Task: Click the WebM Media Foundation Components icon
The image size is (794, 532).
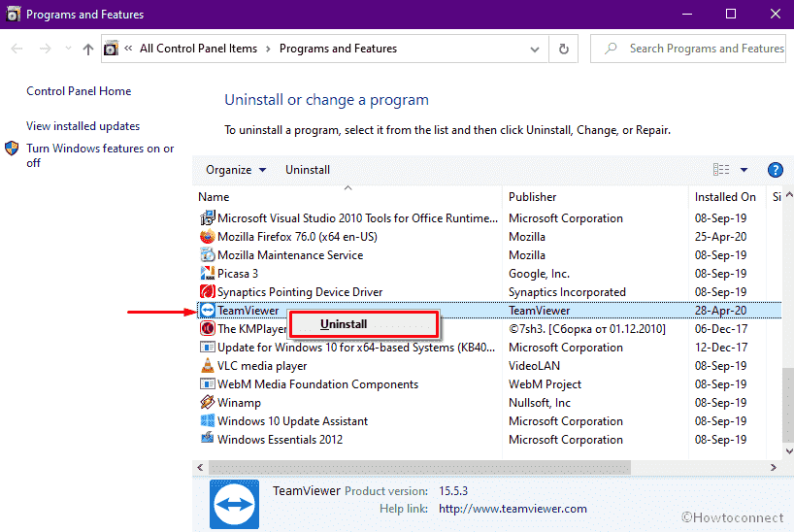Action: [x=207, y=384]
